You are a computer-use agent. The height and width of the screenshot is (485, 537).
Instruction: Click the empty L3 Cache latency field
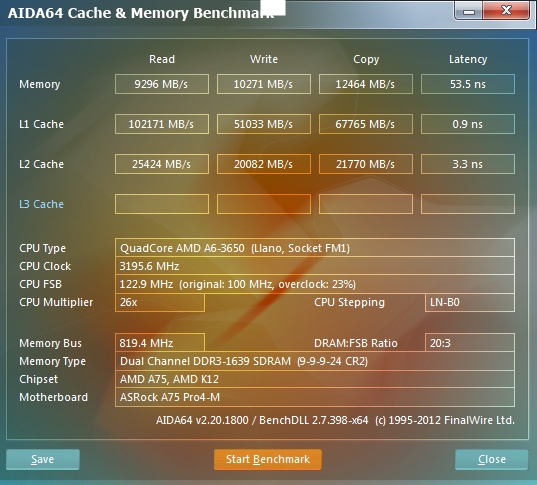click(468, 204)
